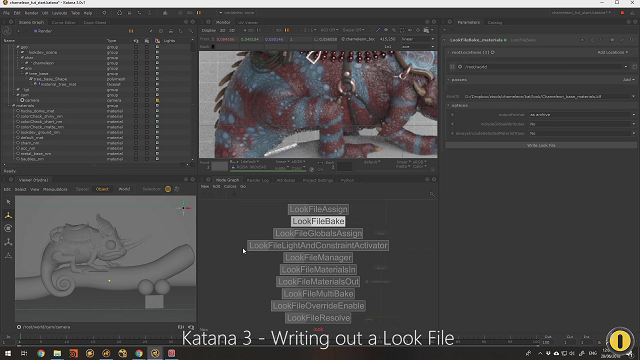Image resolution: width=640 pixels, height=360 pixels.
Task: Collapse the passes section
Action: (449, 80)
